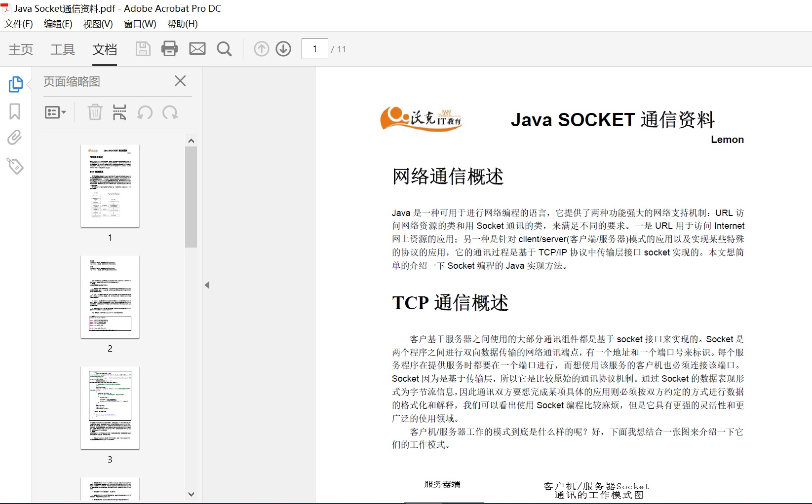
Task: Open the bookmarks panel icon
Action: point(15,111)
